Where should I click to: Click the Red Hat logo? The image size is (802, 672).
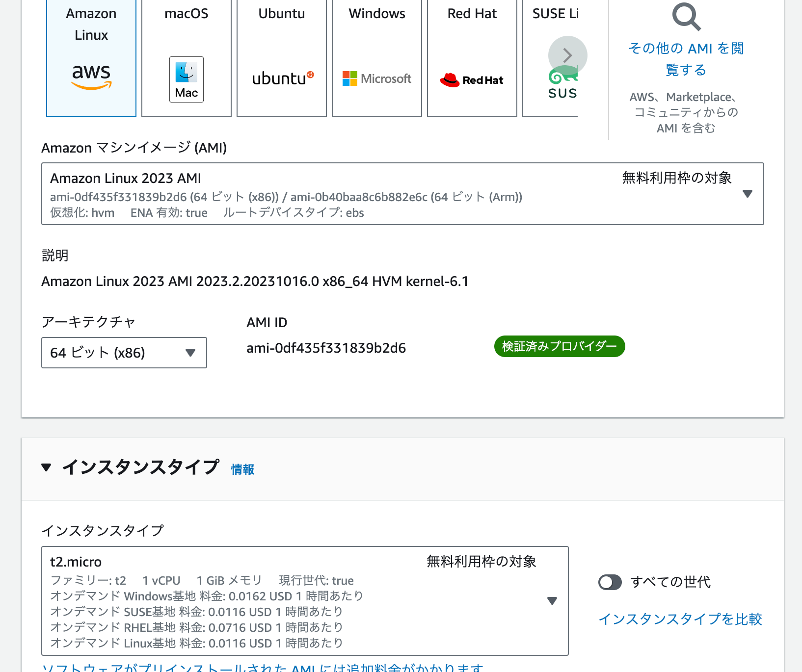point(472,80)
